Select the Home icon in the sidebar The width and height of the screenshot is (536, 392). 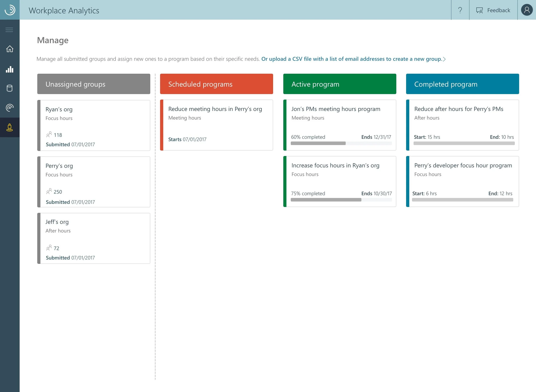click(x=9, y=49)
